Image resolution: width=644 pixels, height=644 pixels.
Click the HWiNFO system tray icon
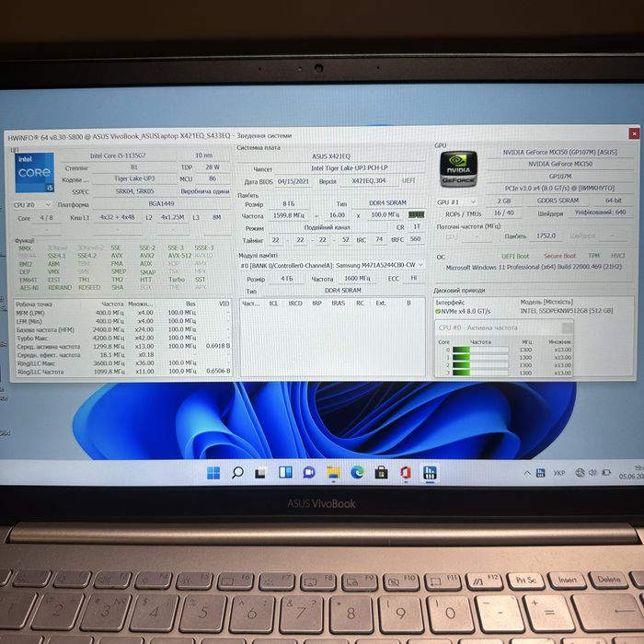(541, 473)
